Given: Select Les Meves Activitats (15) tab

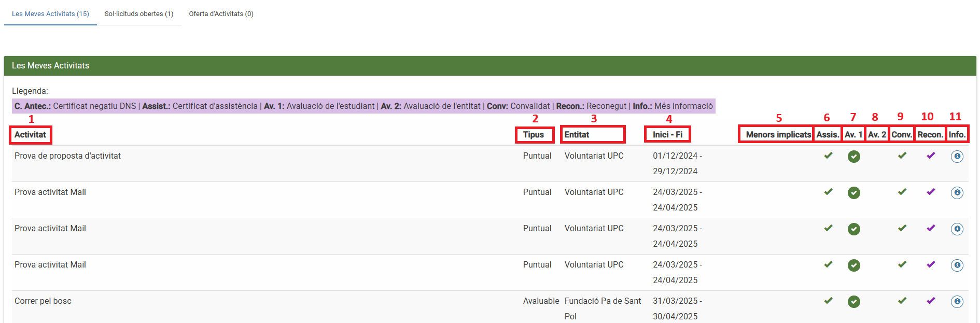Looking at the screenshot, I should (x=50, y=14).
